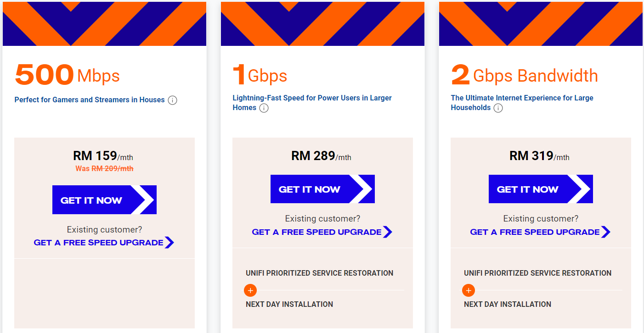Click the 1Gbps plan banner image
Screen dimensions: 644x333
[x=322, y=24]
